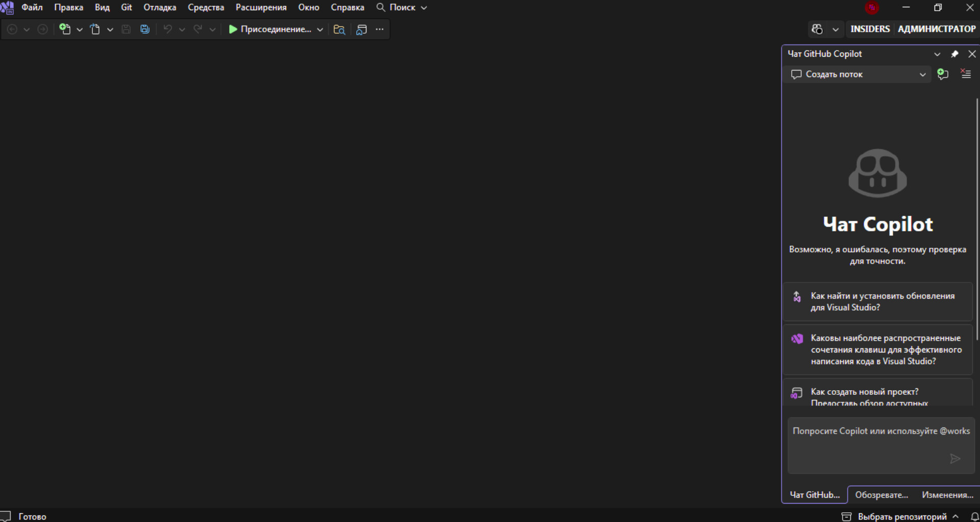Expand the 'Создать поток' thread dropdown
This screenshot has height=522, width=980.
point(922,75)
